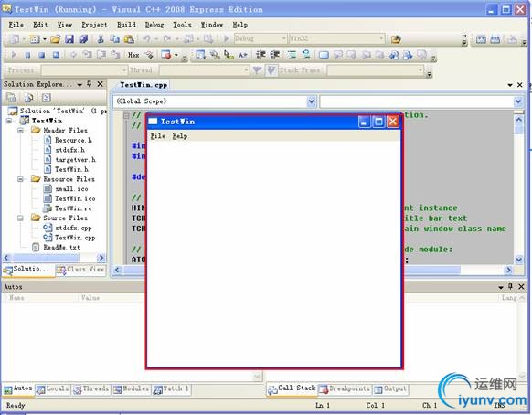Close the Solution Explorer panel

click(x=100, y=84)
